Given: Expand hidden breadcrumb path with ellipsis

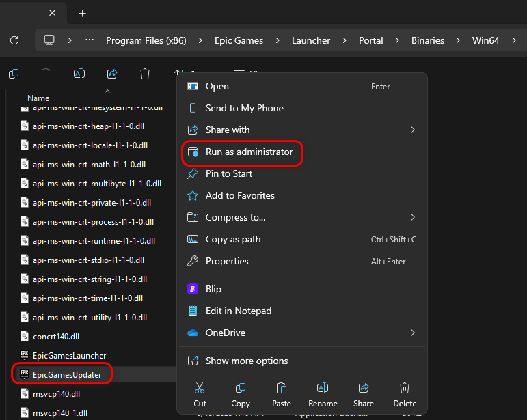Looking at the screenshot, I should 90,40.
